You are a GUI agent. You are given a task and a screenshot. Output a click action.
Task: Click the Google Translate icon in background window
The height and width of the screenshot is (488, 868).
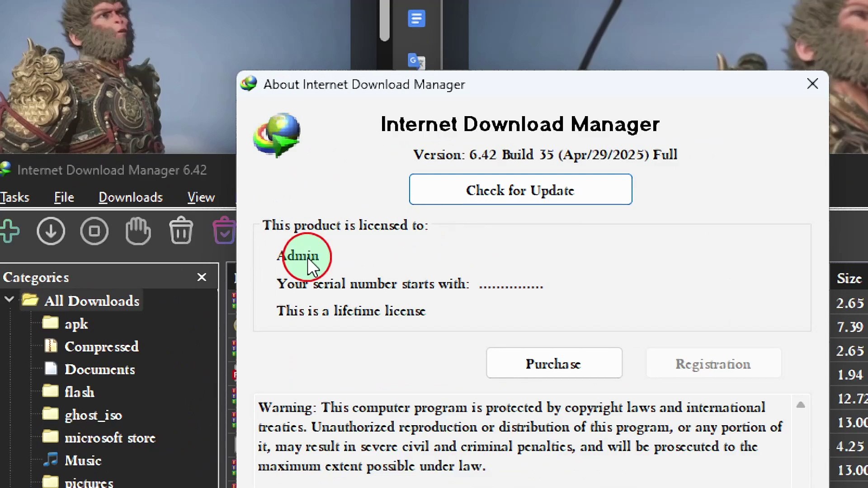tap(416, 61)
